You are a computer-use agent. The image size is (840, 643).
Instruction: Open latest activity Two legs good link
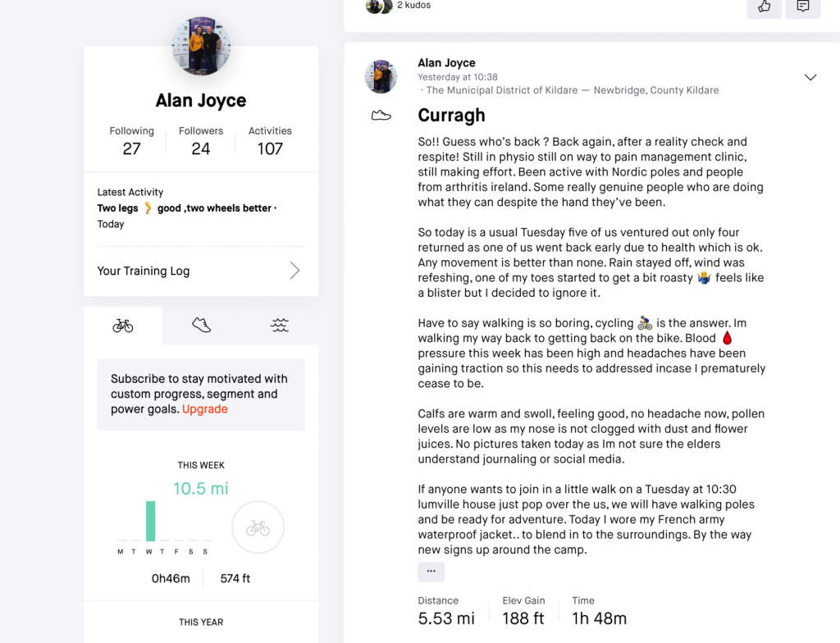tap(185, 207)
